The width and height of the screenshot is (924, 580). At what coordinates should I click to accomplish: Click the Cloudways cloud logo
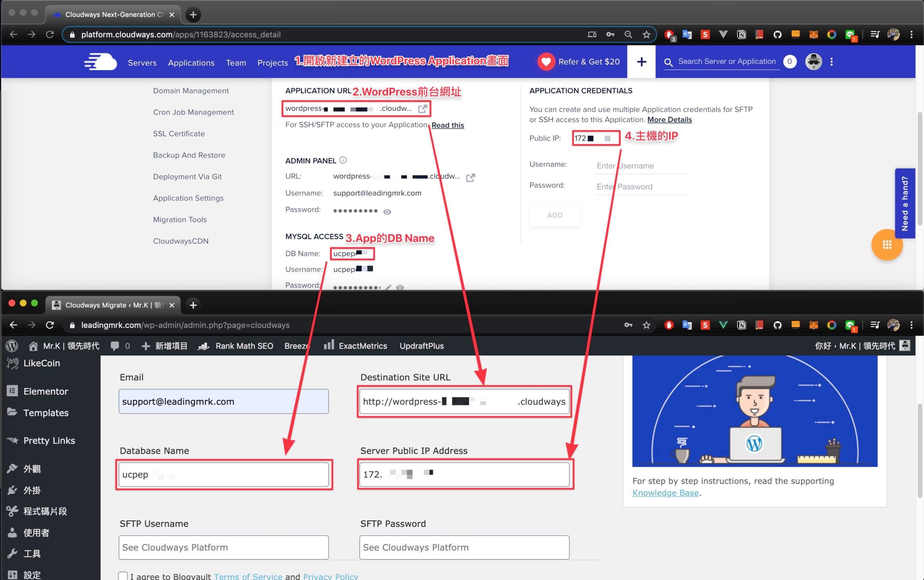click(100, 62)
